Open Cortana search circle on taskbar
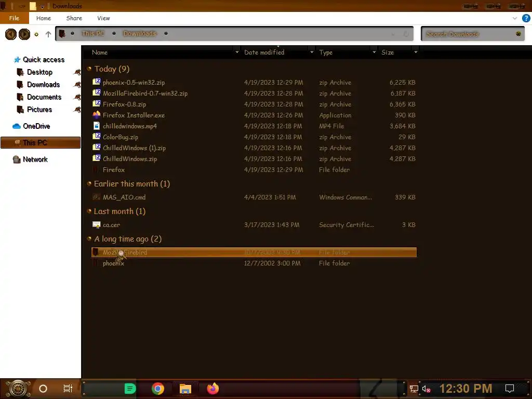Image resolution: width=532 pixels, height=399 pixels. (x=43, y=389)
